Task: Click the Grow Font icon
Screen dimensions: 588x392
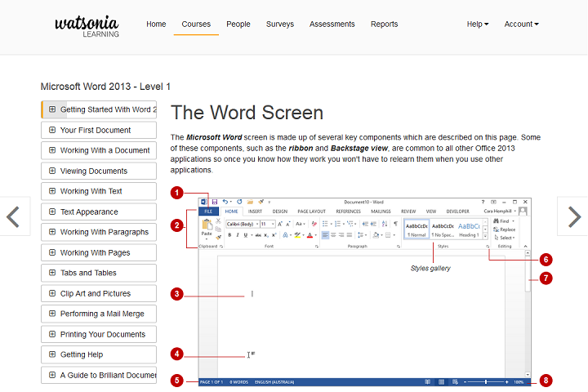Action: [280, 224]
